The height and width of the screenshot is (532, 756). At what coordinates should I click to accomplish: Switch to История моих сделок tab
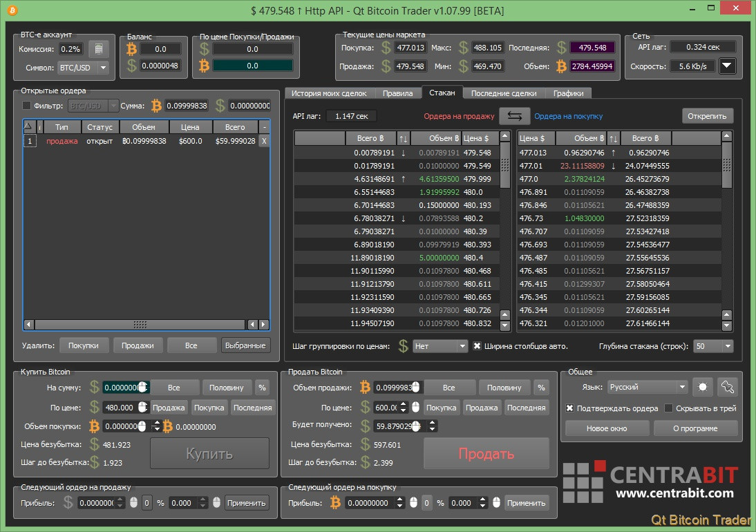pos(329,93)
